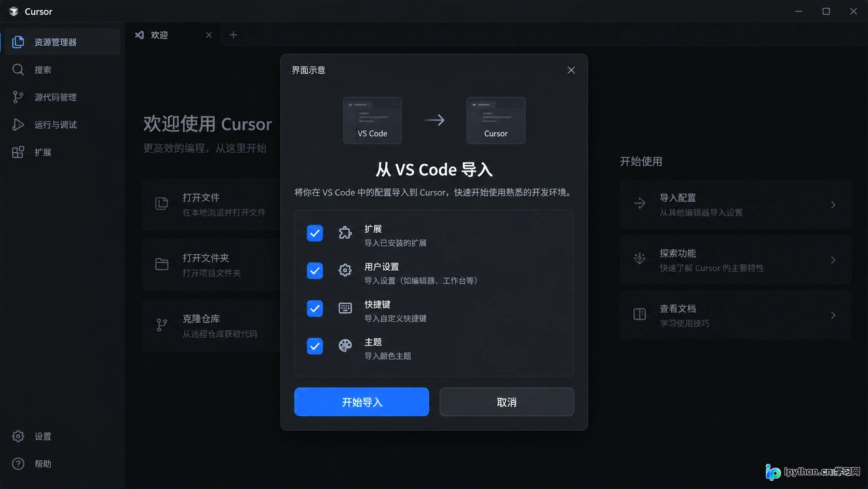Click the 开始导入 button

coord(362,402)
